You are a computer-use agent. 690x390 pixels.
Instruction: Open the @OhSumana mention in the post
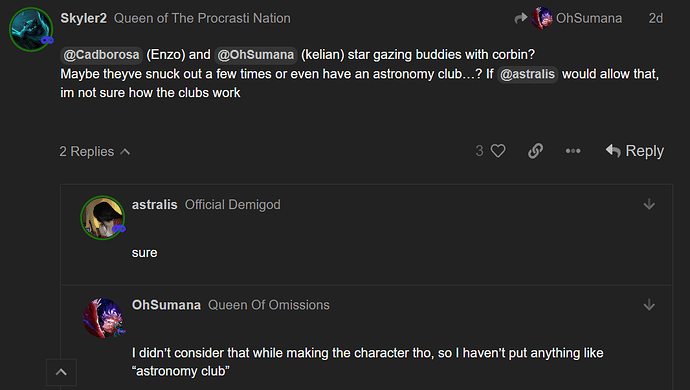tap(256, 55)
